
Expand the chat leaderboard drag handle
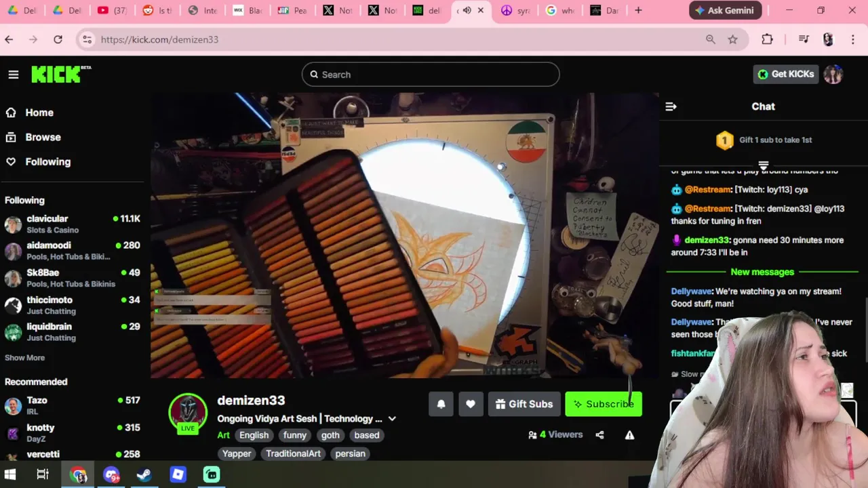[x=763, y=165]
